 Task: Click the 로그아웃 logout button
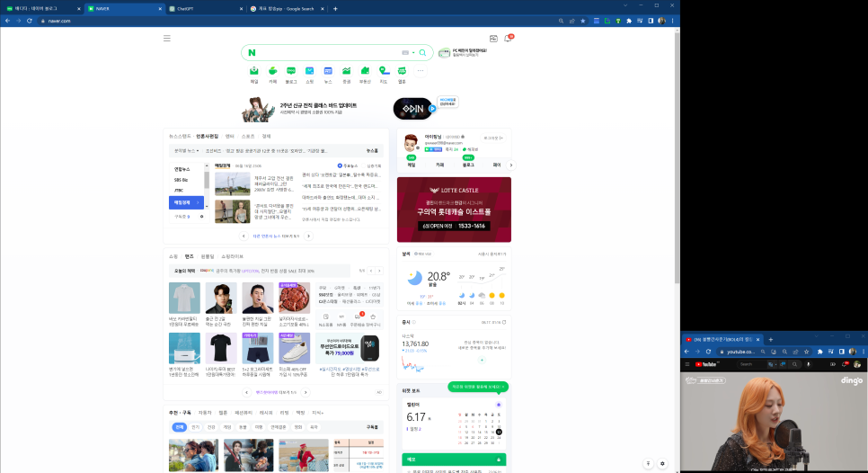click(x=493, y=138)
